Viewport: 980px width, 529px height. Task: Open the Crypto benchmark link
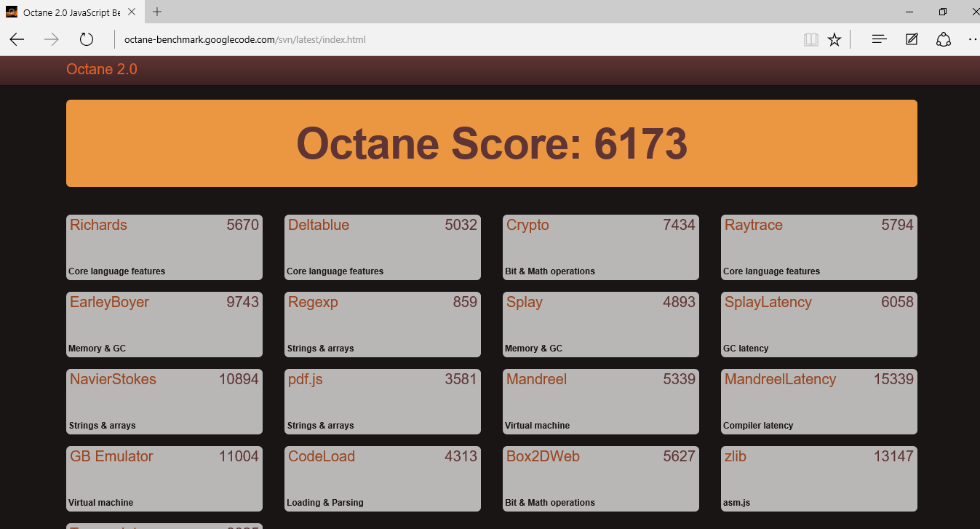tap(527, 226)
